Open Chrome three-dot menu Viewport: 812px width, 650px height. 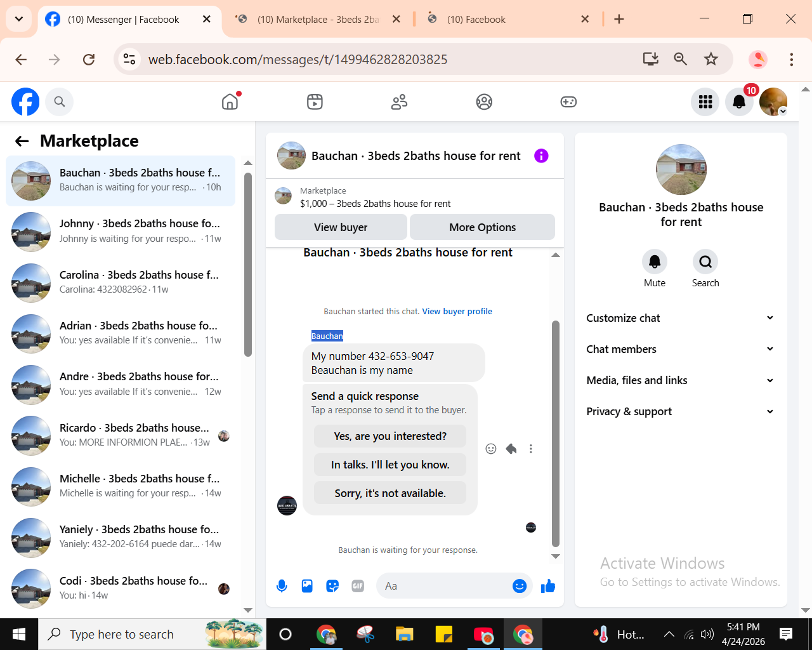tap(791, 59)
